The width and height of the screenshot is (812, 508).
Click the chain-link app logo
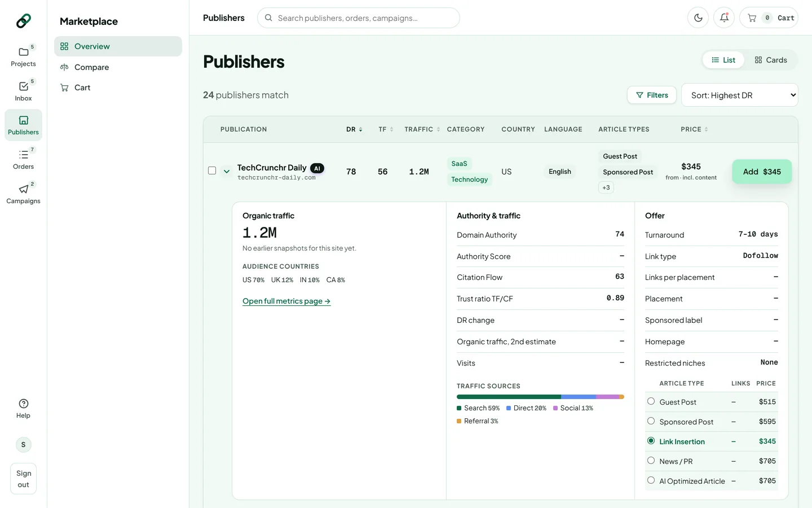[x=23, y=21]
